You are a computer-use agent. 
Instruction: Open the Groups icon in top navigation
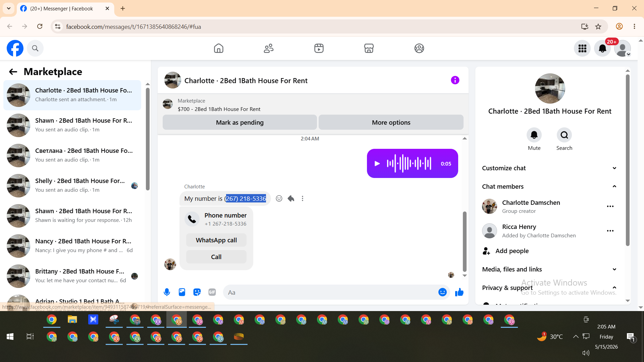click(419, 48)
